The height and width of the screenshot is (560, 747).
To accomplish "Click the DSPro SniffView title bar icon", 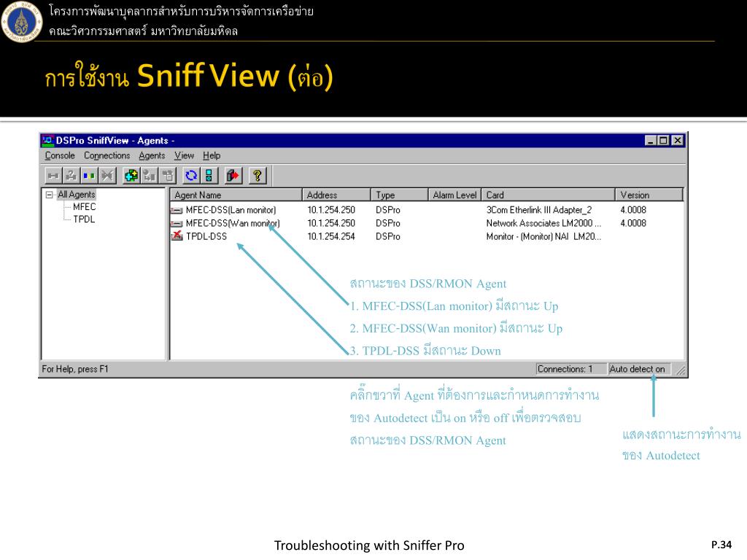I will click(x=47, y=141).
